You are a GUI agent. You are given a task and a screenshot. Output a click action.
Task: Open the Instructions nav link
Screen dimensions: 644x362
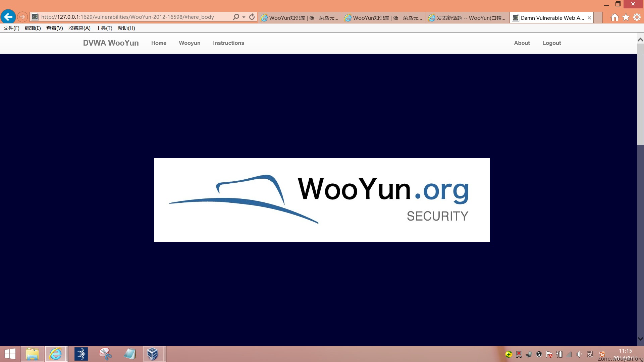228,43
